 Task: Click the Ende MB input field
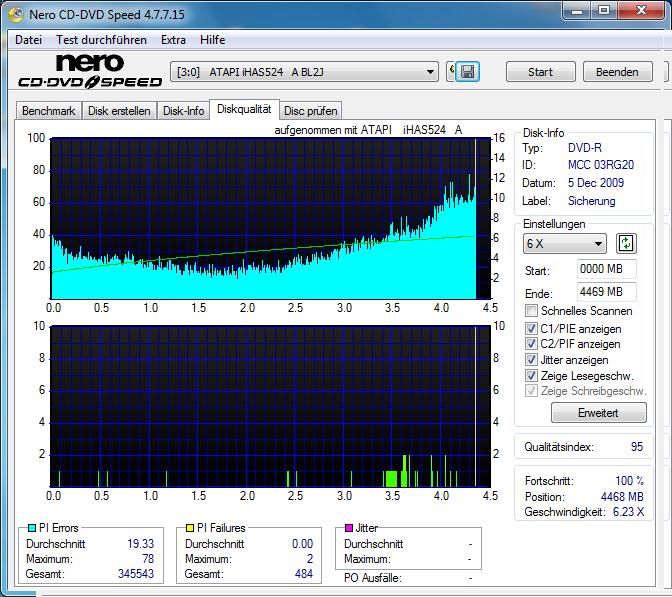[x=606, y=292]
